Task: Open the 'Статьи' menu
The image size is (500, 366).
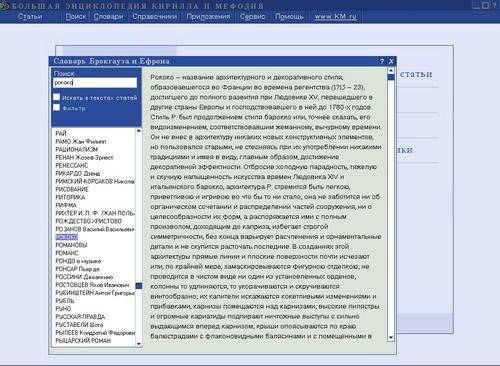Action: click(x=30, y=17)
